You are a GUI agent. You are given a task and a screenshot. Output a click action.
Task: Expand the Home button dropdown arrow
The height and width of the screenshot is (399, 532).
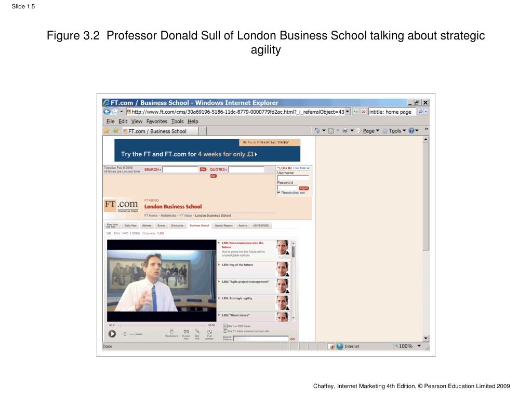pyautogui.click(x=324, y=130)
